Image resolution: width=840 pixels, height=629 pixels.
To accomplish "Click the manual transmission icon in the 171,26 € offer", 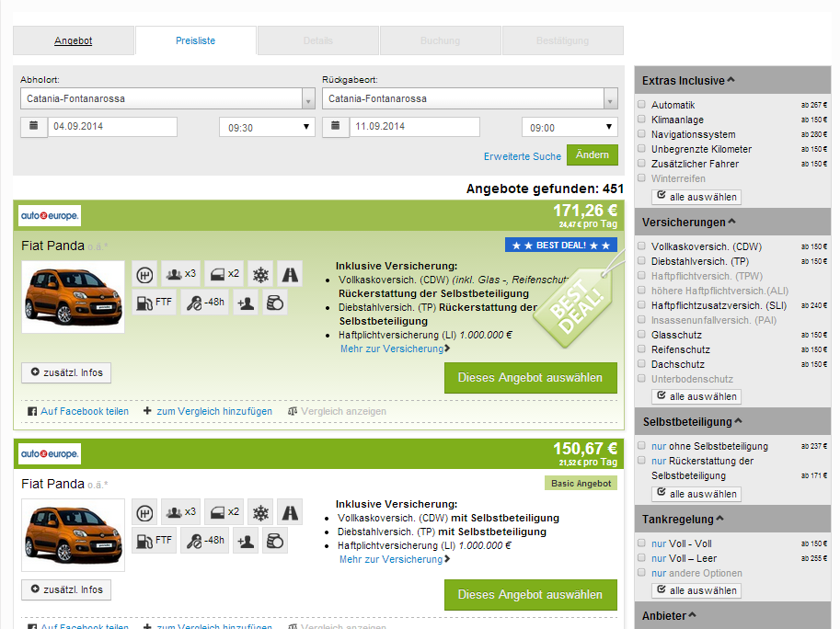I will pos(144,275).
